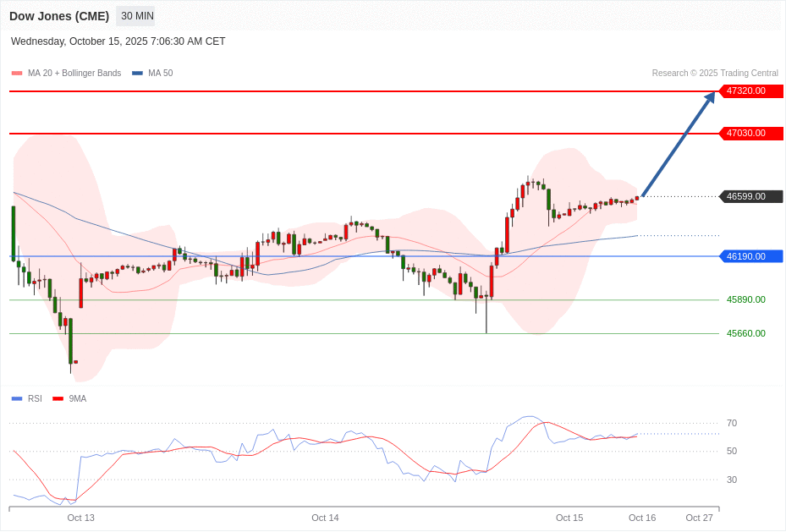Click the green 45660.00 support label
This screenshot has height=532, width=786.
click(745, 333)
